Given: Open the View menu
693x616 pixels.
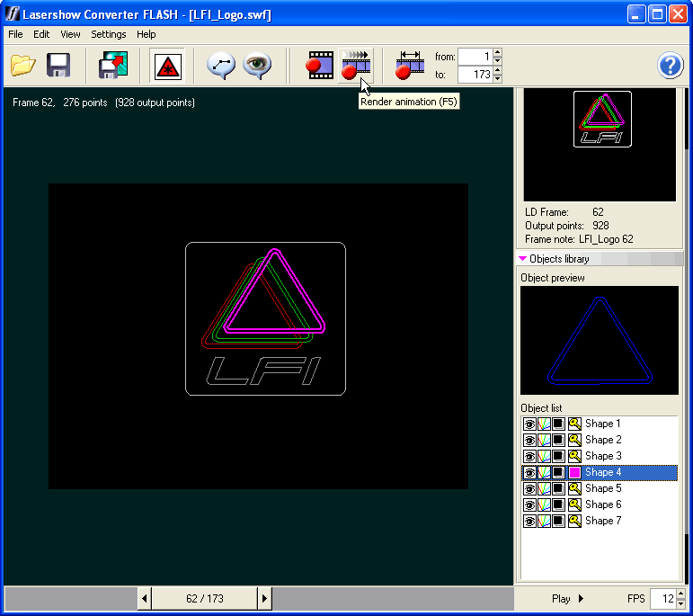Looking at the screenshot, I should click(x=70, y=34).
